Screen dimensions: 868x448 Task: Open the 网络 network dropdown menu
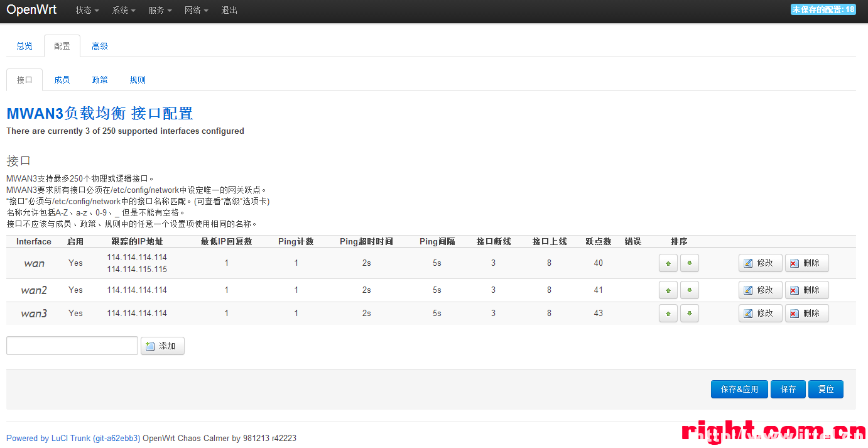[196, 11]
